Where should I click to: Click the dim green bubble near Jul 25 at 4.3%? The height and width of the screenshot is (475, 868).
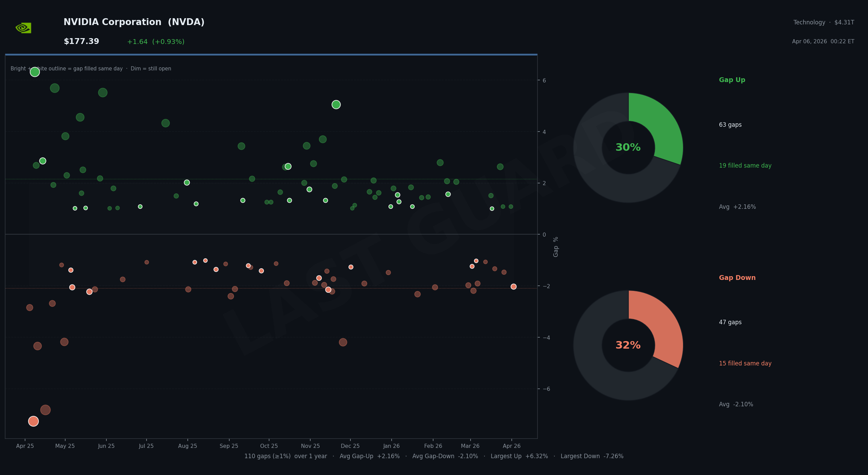(x=165, y=123)
